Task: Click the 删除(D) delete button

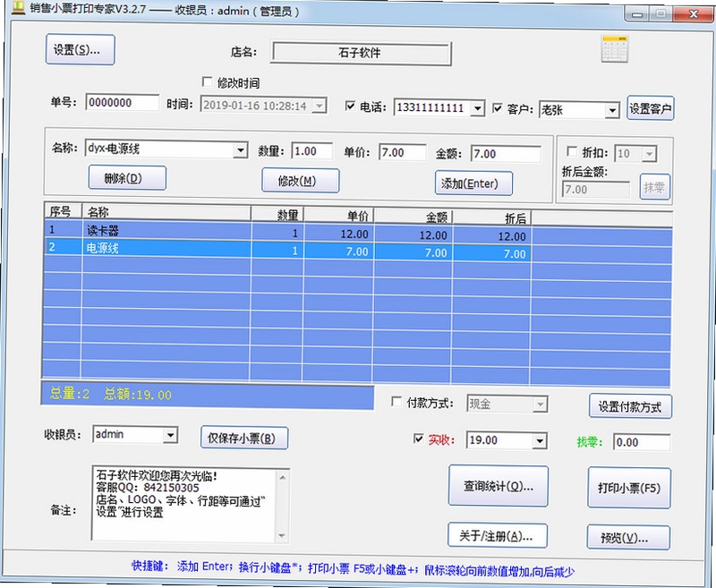Action: [127, 178]
